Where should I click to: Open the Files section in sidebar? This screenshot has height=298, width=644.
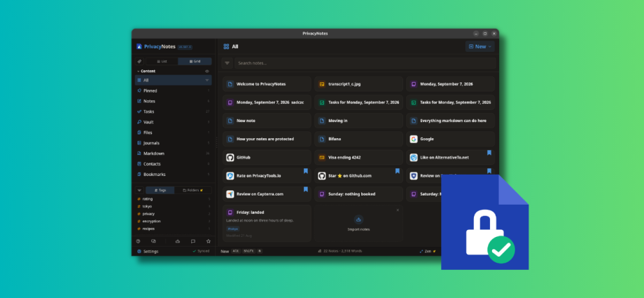click(x=174, y=133)
